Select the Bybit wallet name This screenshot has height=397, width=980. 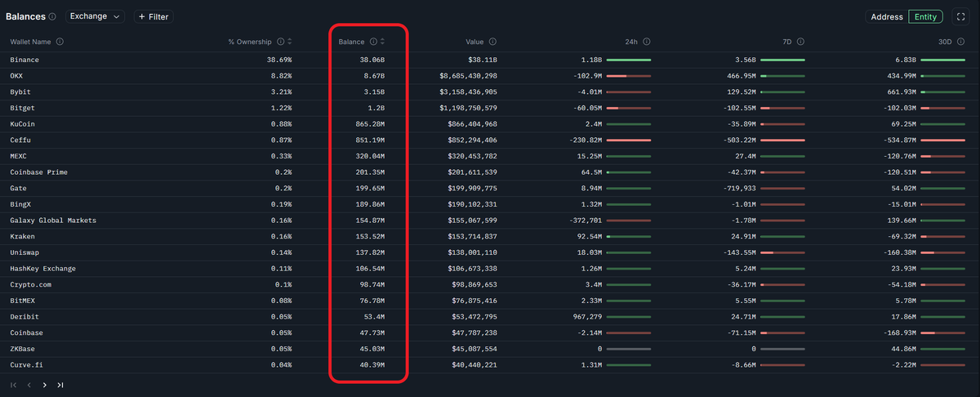coord(20,91)
